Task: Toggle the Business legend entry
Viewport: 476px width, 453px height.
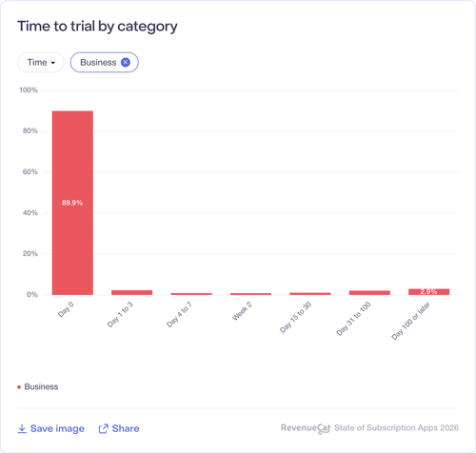Action: pos(38,386)
